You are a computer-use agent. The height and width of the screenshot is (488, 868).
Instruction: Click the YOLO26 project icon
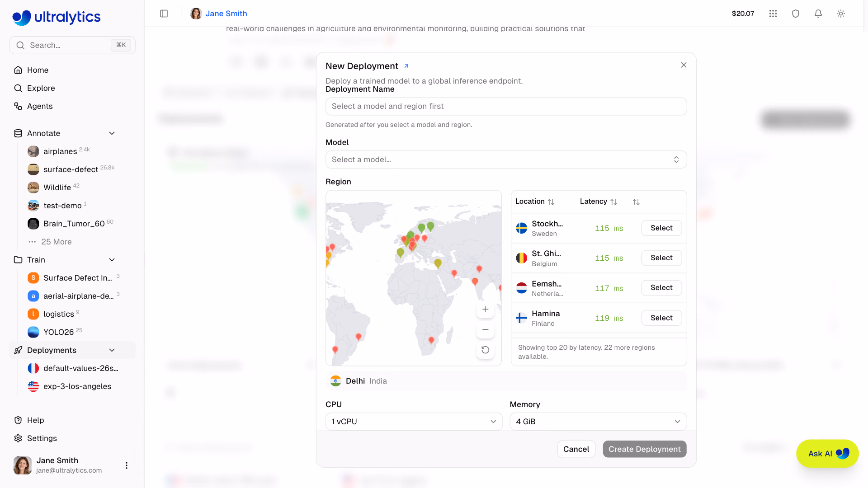(x=33, y=332)
